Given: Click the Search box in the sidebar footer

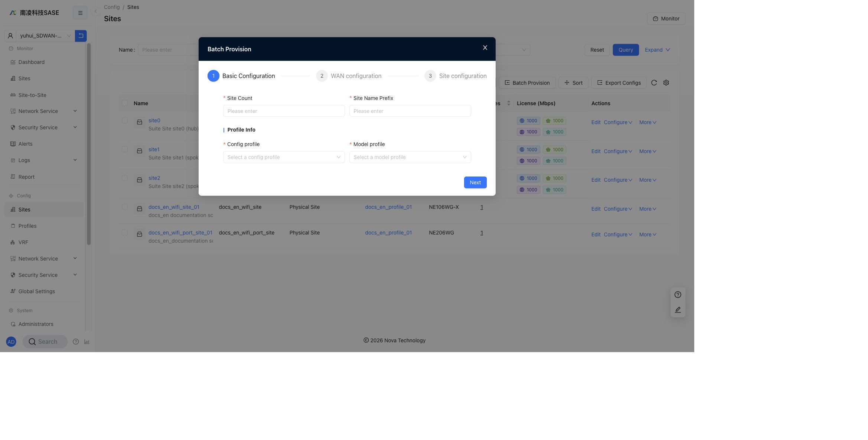Looking at the screenshot, I should pyautogui.click(x=45, y=342).
